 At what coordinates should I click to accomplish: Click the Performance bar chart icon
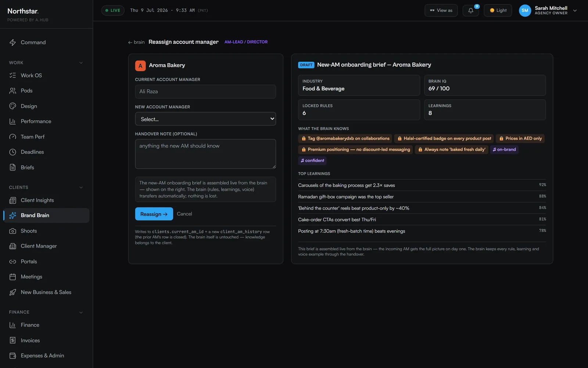(x=12, y=121)
